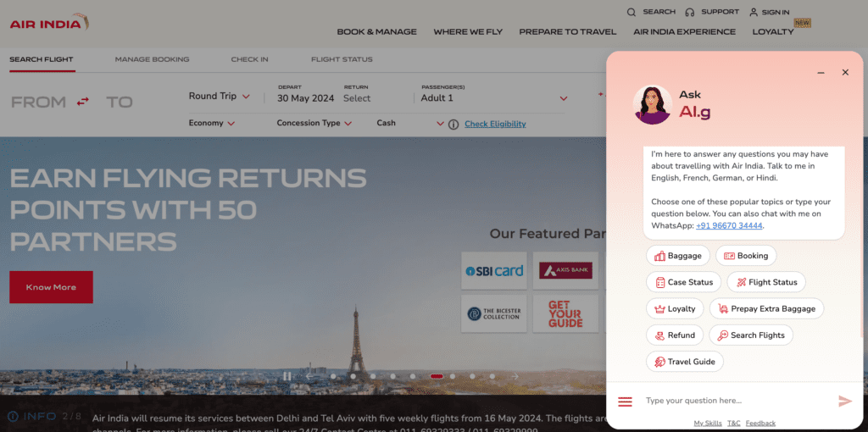Switch to the Manage Booking tab

click(153, 59)
